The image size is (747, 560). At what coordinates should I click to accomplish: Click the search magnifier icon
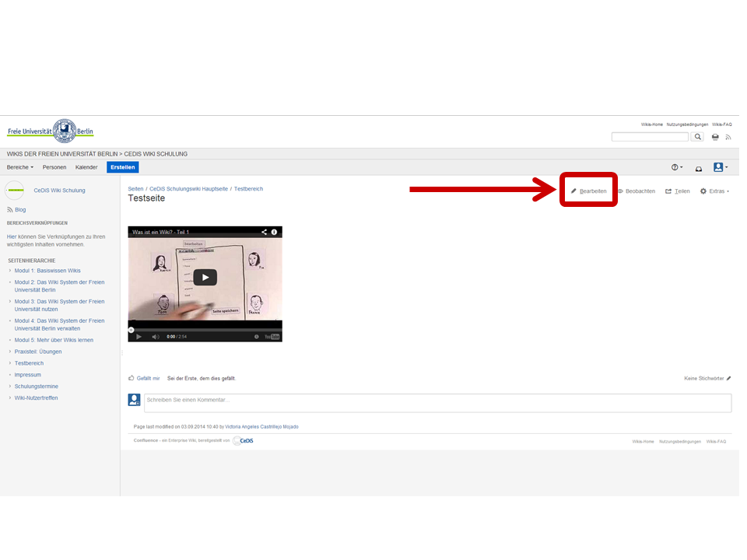697,137
